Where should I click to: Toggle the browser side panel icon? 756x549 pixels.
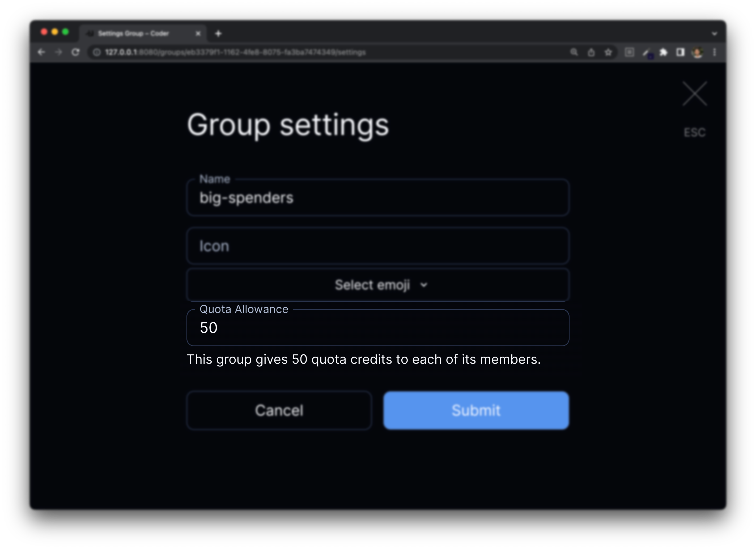tap(680, 52)
